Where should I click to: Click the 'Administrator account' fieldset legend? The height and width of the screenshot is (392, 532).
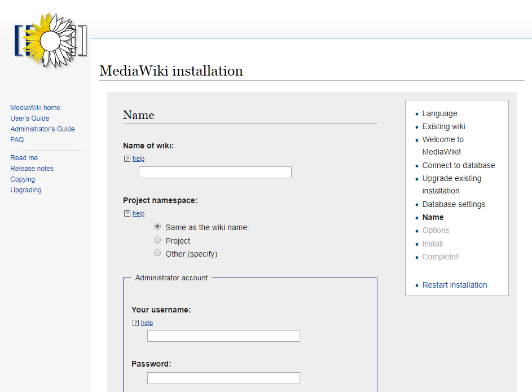(172, 278)
